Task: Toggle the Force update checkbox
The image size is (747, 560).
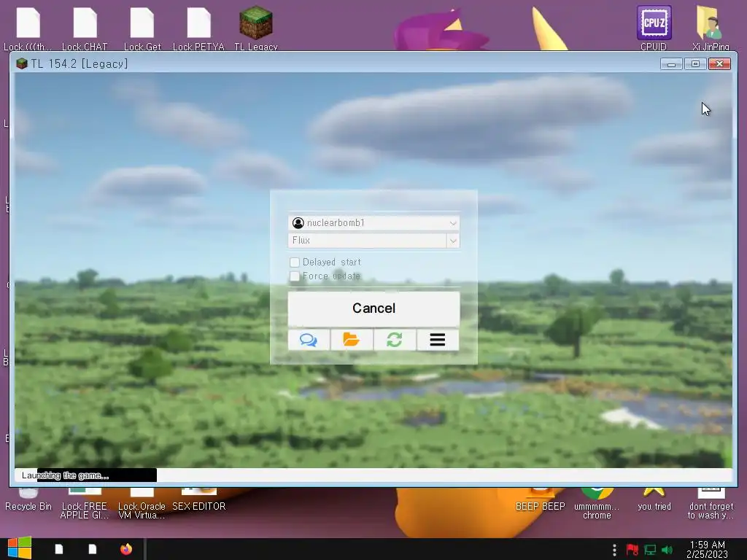Action: click(x=295, y=276)
